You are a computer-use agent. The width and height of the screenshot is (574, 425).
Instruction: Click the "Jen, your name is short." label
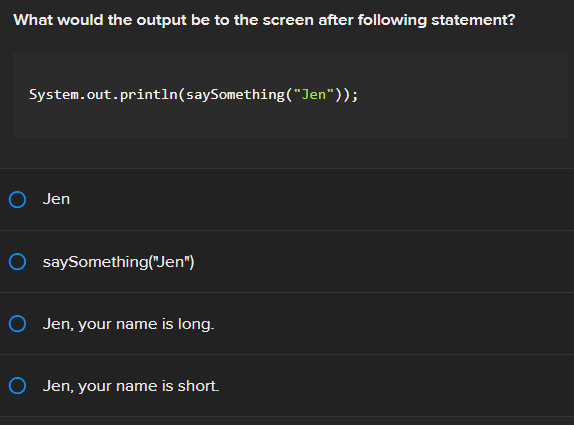(x=131, y=386)
